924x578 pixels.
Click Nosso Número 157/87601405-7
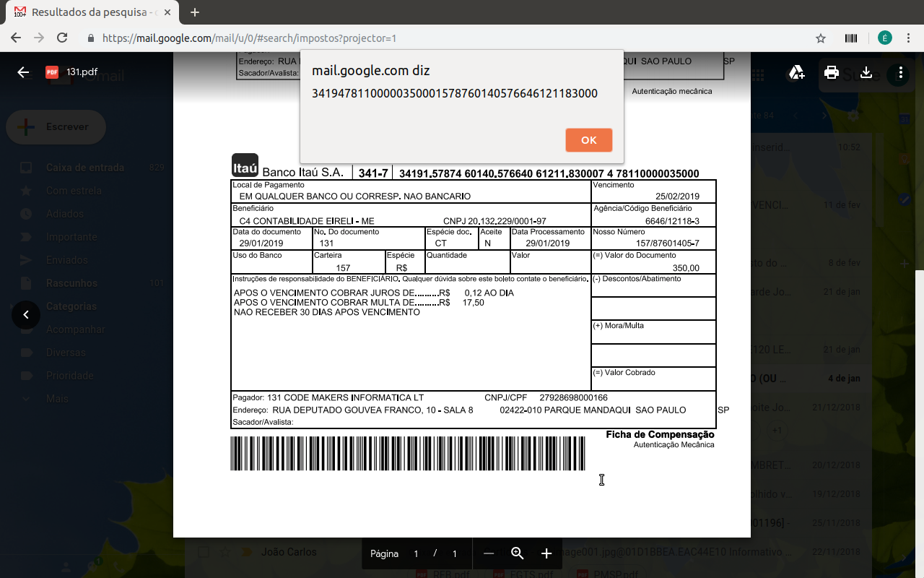coord(667,243)
